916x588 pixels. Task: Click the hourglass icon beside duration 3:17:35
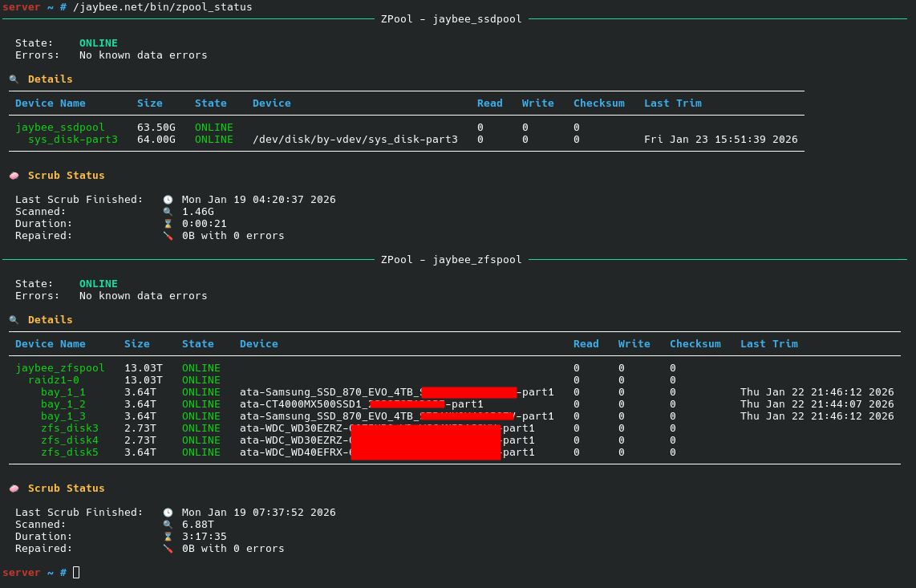tap(168, 537)
